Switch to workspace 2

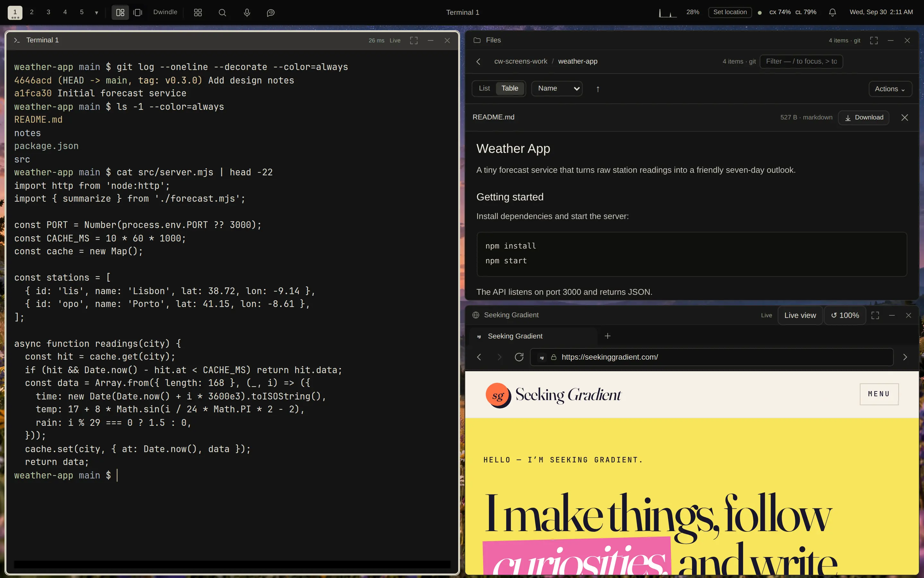pyautogui.click(x=32, y=12)
